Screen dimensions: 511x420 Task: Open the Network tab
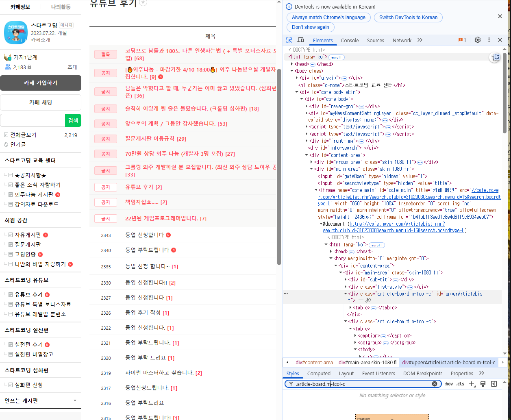(402, 40)
